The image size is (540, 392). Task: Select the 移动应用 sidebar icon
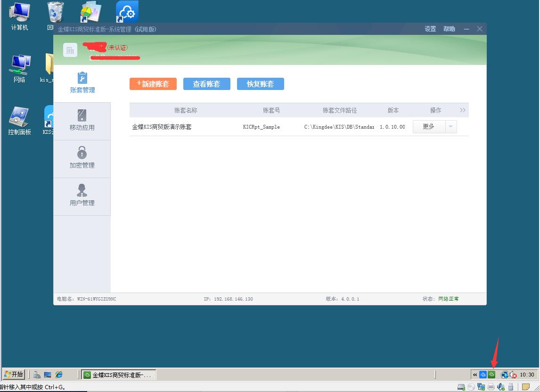coord(82,119)
